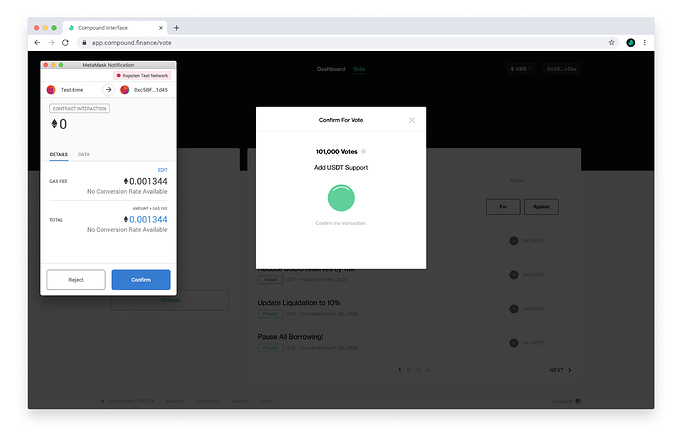Go back in the browser
690x440 pixels.
pos(37,43)
